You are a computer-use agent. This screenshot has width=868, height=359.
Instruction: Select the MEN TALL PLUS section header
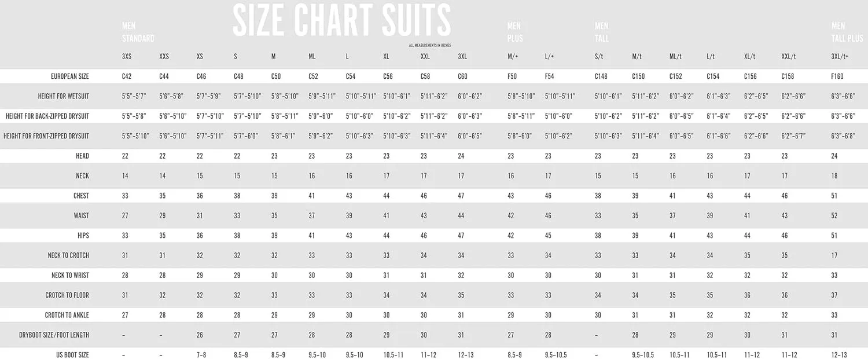(847, 32)
